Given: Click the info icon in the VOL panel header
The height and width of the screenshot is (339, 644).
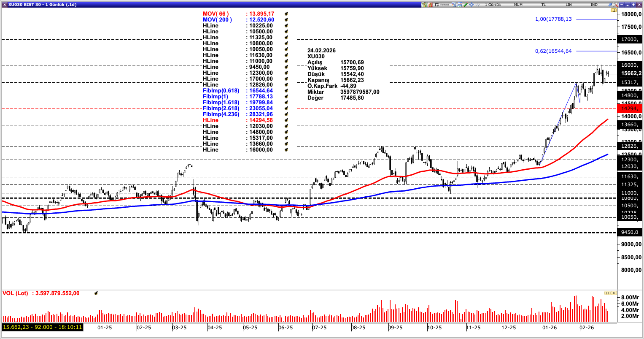Looking at the screenshot, I should 607,293.
